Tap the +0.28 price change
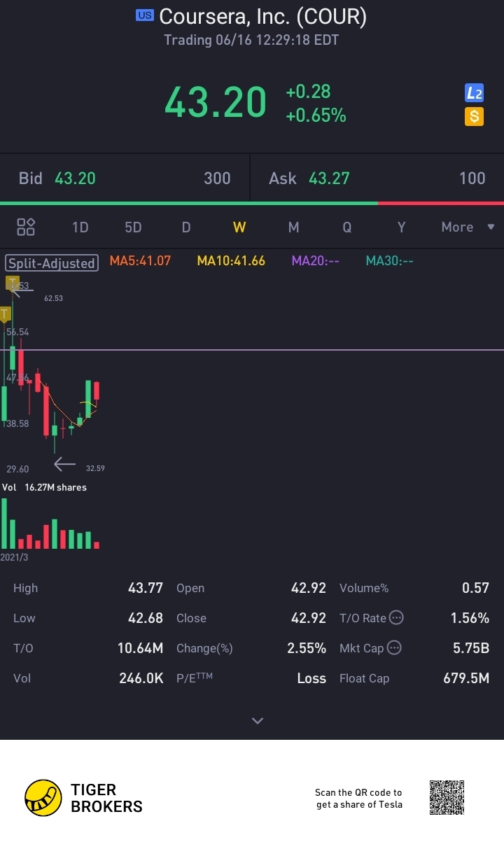 click(x=308, y=92)
